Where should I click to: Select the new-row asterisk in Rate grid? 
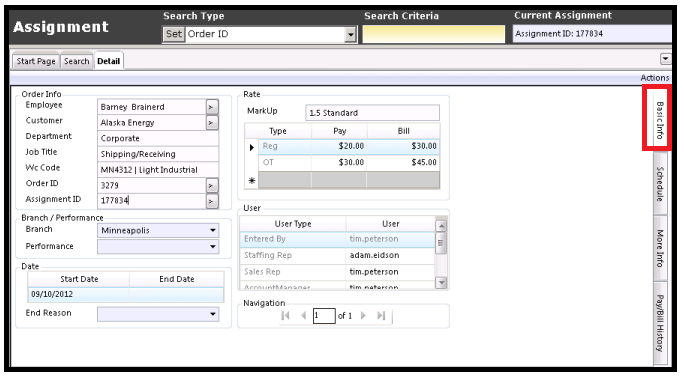(252, 181)
